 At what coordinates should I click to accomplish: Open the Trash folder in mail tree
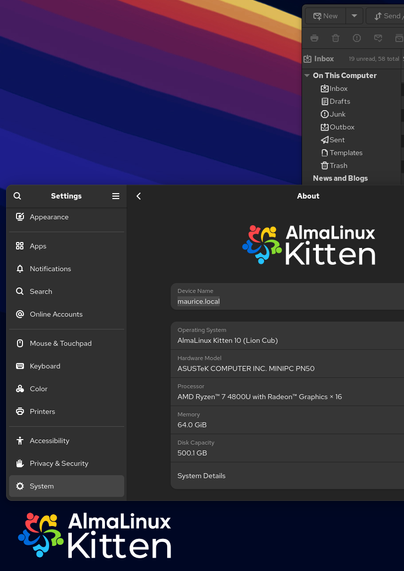[334, 165]
